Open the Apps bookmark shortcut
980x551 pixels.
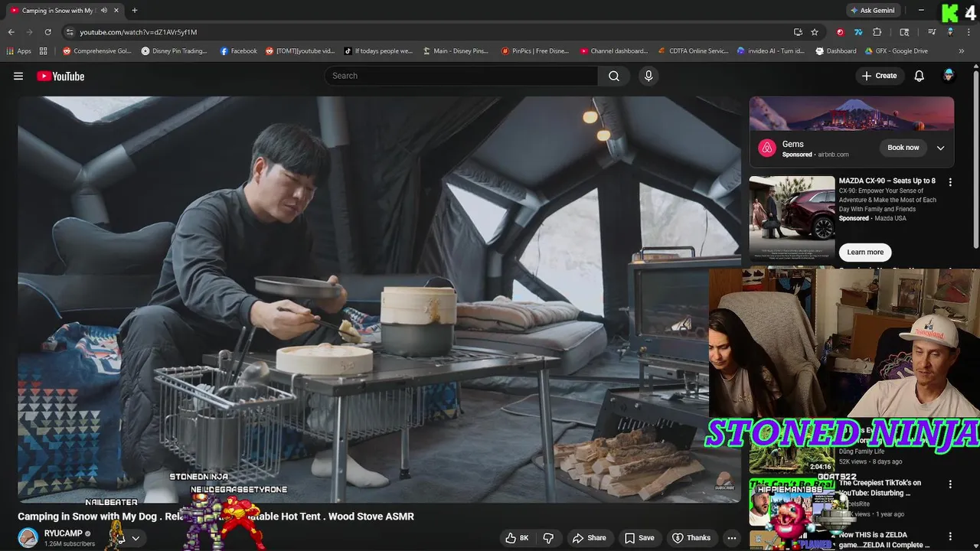[19, 51]
